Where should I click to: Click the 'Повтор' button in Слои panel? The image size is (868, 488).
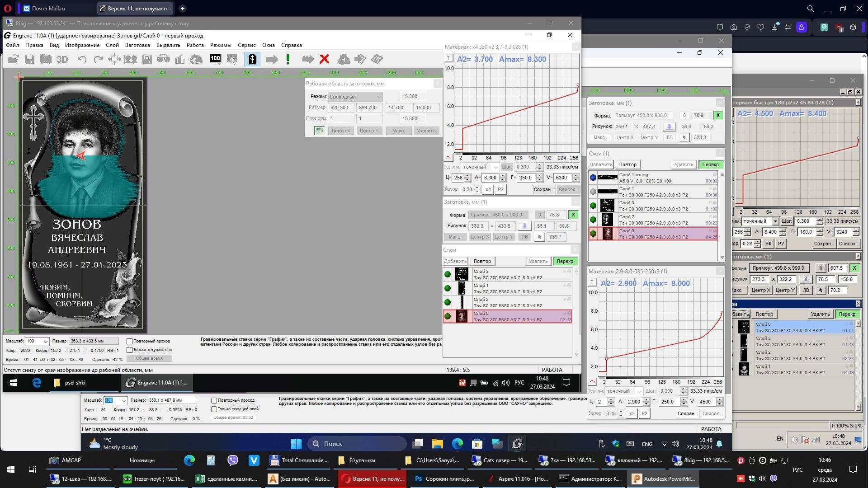click(x=482, y=261)
